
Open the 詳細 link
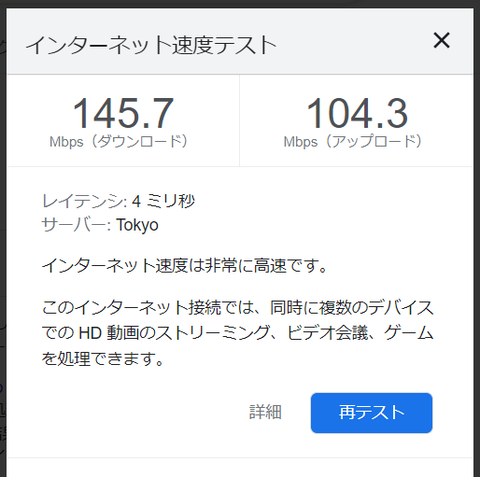[265, 412]
